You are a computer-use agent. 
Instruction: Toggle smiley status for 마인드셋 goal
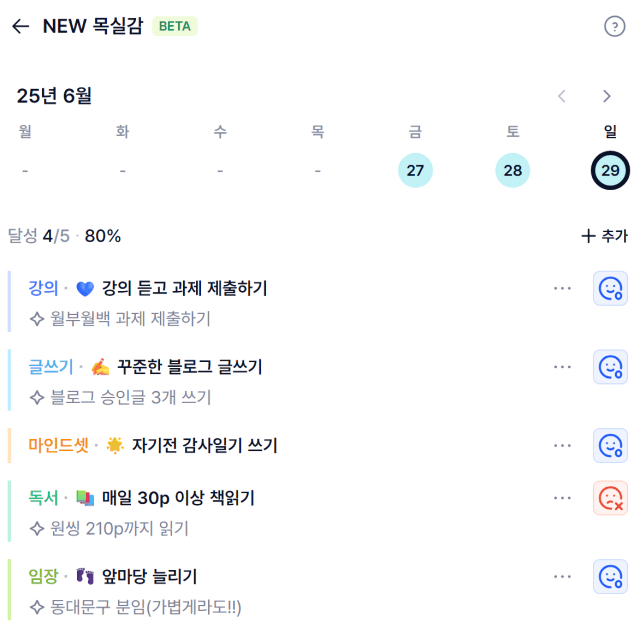[610, 445]
